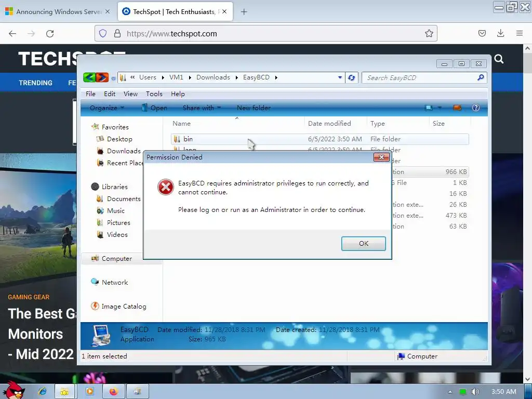This screenshot has height=399, width=532.
Task: Open the Tools menu in Explorer
Action: tap(154, 94)
